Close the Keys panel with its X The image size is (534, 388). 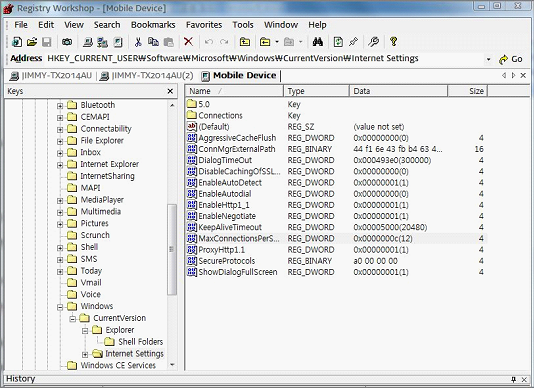(x=170, y=91)
